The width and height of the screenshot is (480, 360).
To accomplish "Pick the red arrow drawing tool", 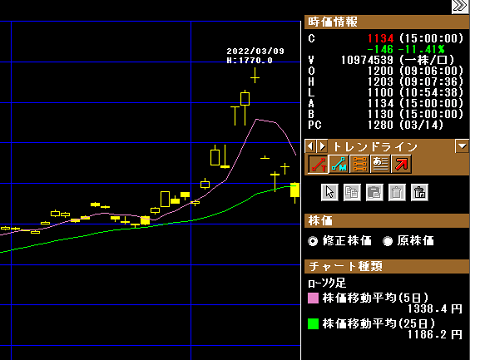I will 401,164.
